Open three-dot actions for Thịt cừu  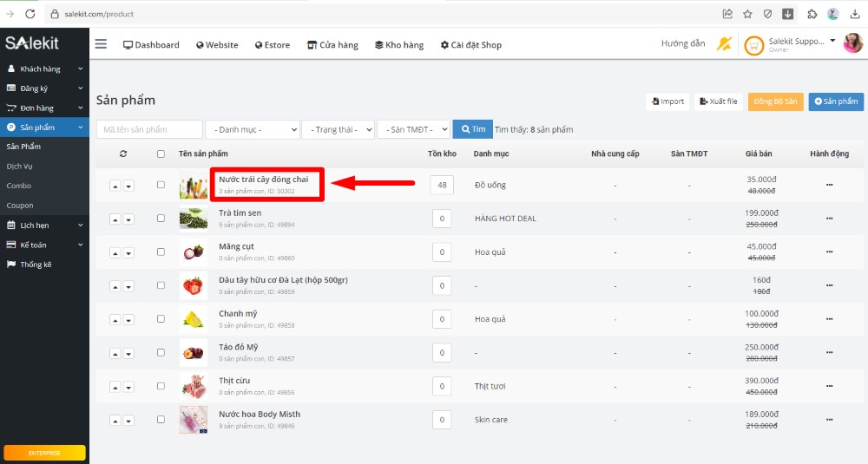829,386
